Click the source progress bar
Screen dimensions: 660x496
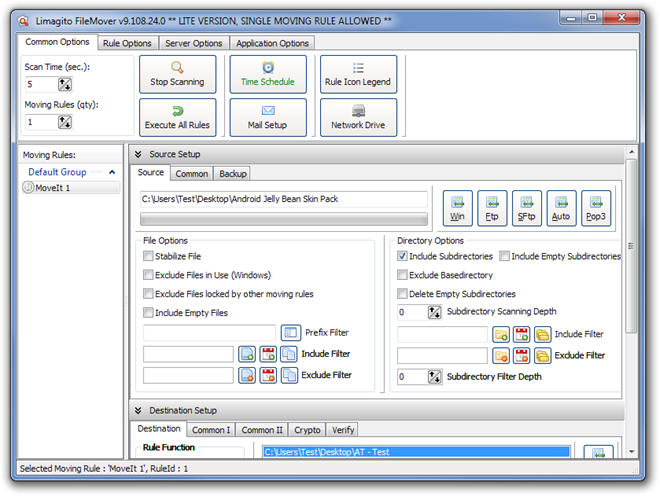point(284,219)
